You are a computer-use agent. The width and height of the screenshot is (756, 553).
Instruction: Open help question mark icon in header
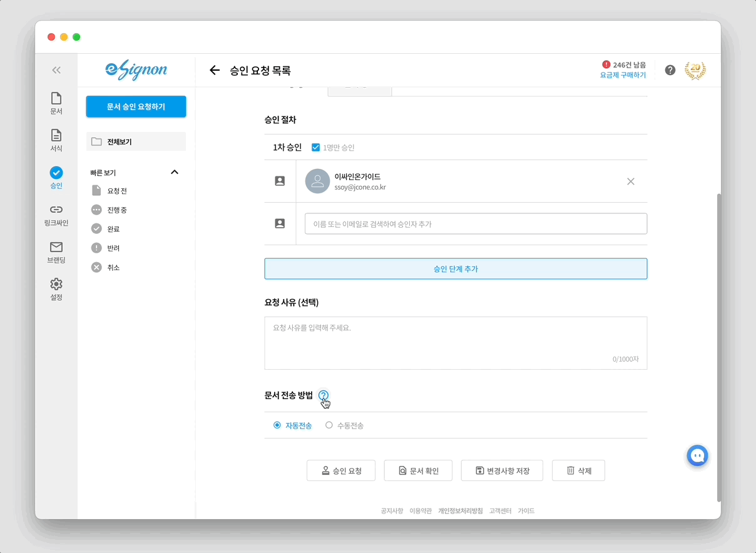(670, 70)
